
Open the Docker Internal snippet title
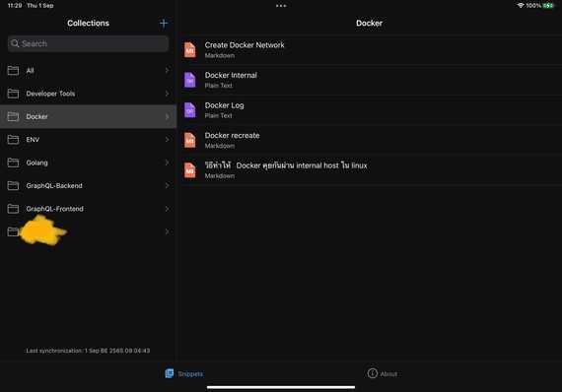[231, 75]
